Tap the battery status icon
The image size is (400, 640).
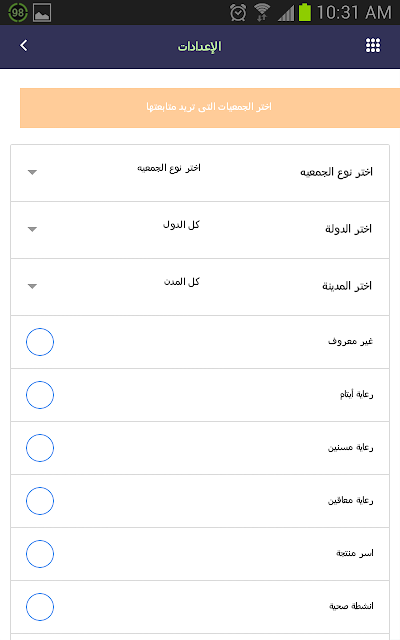coord(305,12)
